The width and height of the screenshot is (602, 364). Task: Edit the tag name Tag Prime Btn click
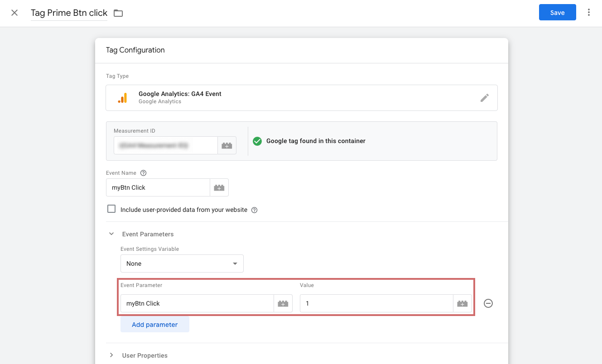coord(69,13)
